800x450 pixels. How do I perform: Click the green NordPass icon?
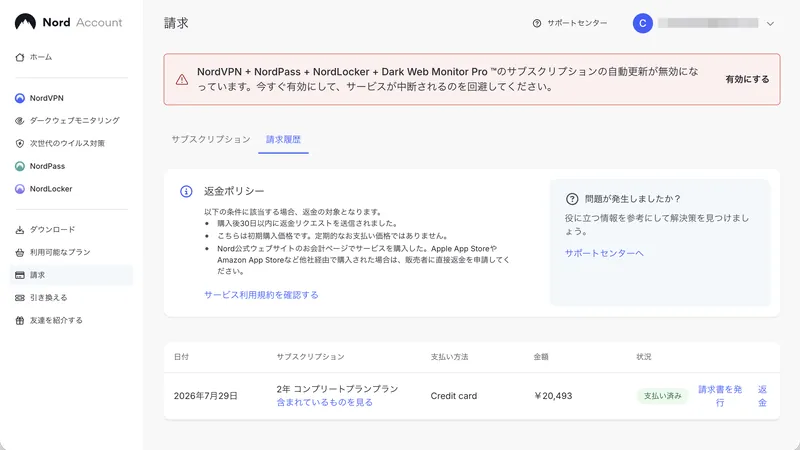click(20, 166)
